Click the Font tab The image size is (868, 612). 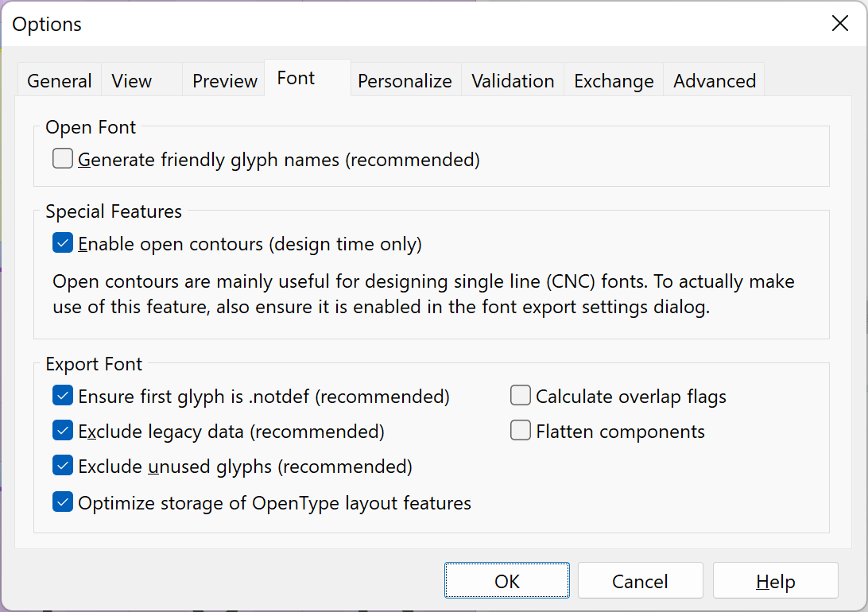(x=308, y=78)
